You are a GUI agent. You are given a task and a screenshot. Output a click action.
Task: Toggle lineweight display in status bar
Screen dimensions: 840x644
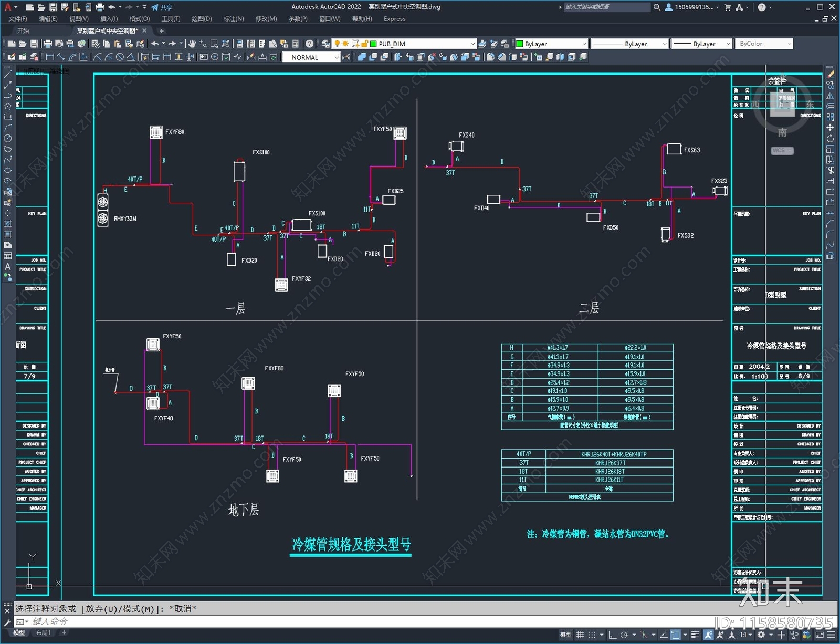coord(696,635)
